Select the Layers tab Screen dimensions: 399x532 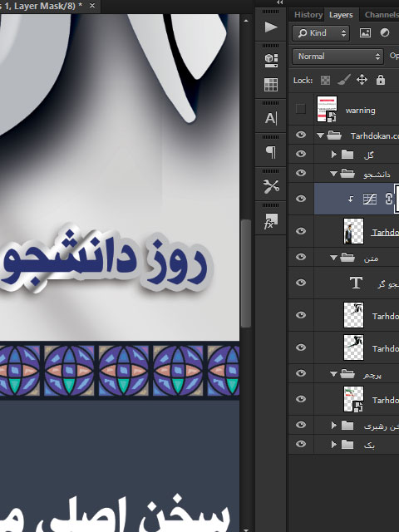click(341, 15)
